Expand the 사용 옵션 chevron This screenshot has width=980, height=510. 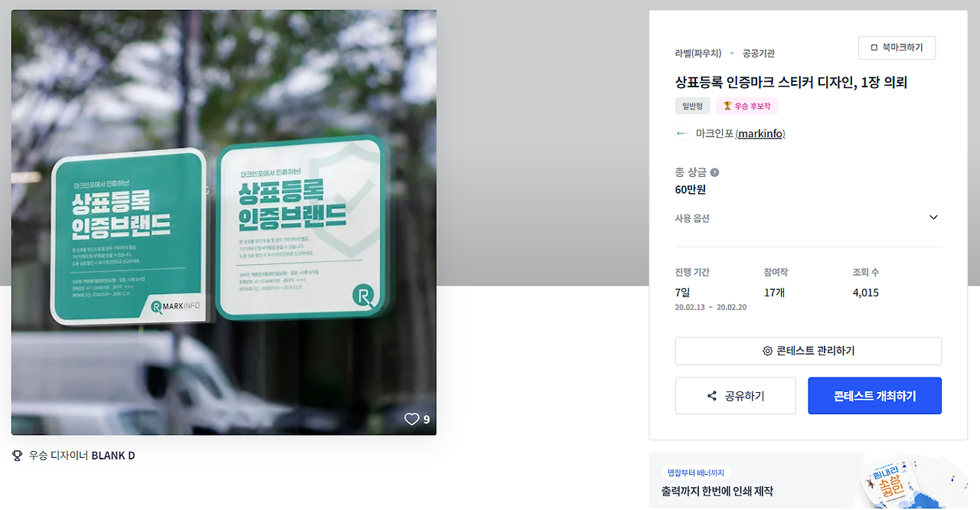[x=933, y=217]
